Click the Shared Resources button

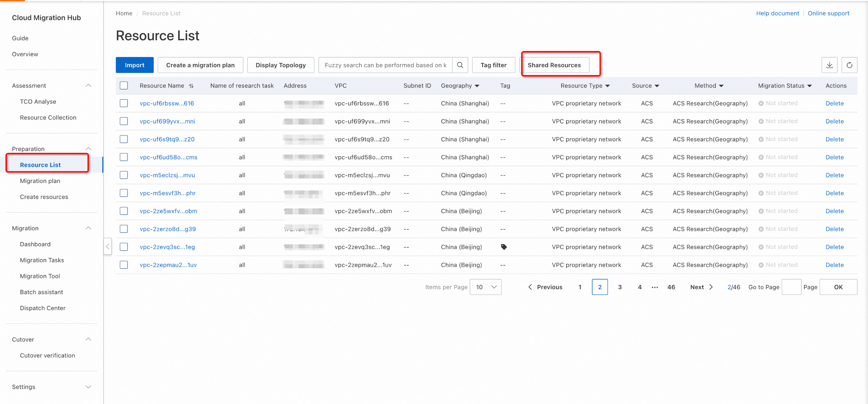pos(554,65)
